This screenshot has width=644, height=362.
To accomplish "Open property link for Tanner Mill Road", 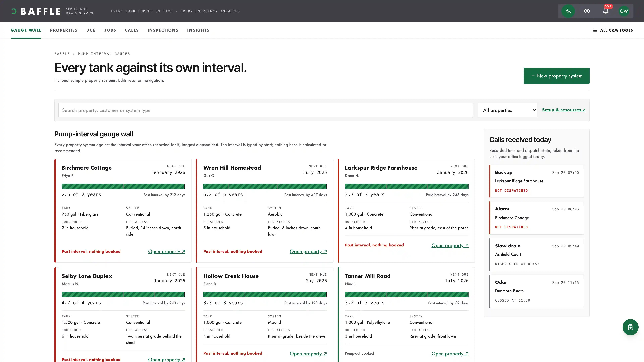I will pyautogui.click(x=450, y=354).
